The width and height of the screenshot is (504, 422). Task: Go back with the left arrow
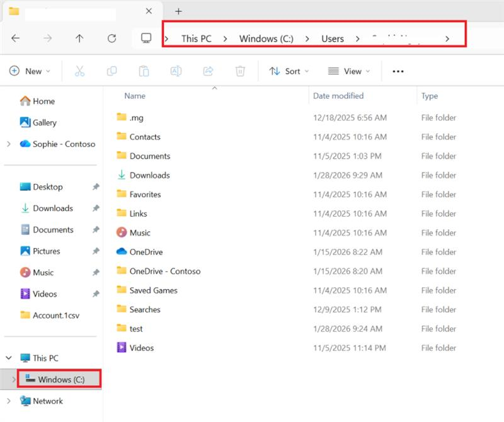tap(15, 38)
